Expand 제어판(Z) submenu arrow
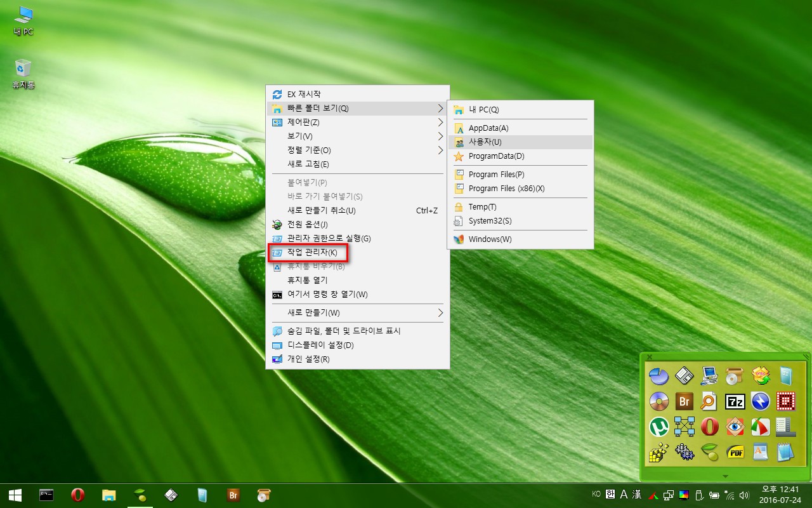The height and width of the screenshot is (508, 812). (440, 122)
